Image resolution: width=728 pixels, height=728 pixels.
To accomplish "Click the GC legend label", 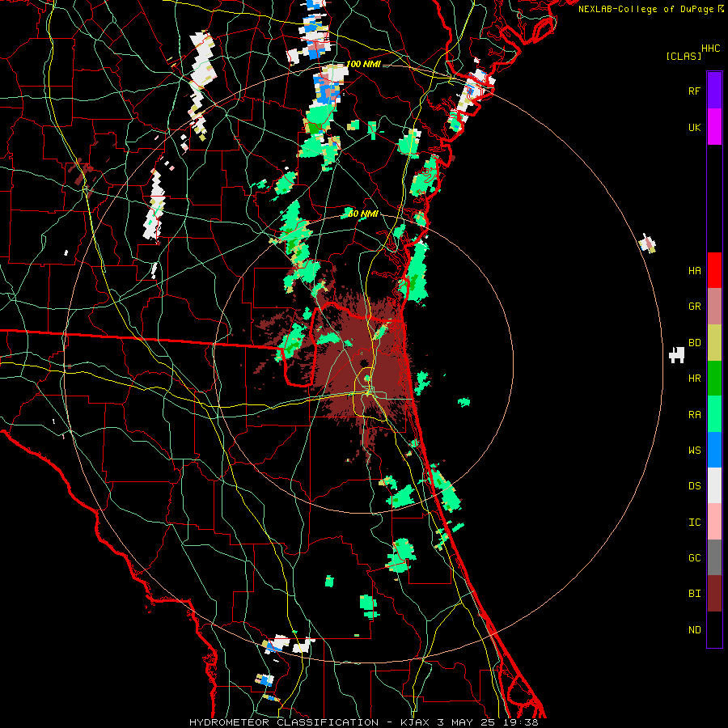I will [694, 558].
